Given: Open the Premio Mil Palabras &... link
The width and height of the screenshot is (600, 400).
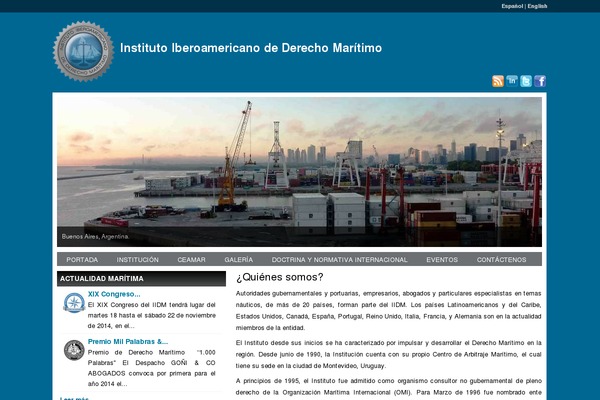Looking at the screenshot, I should pos(128,341).
